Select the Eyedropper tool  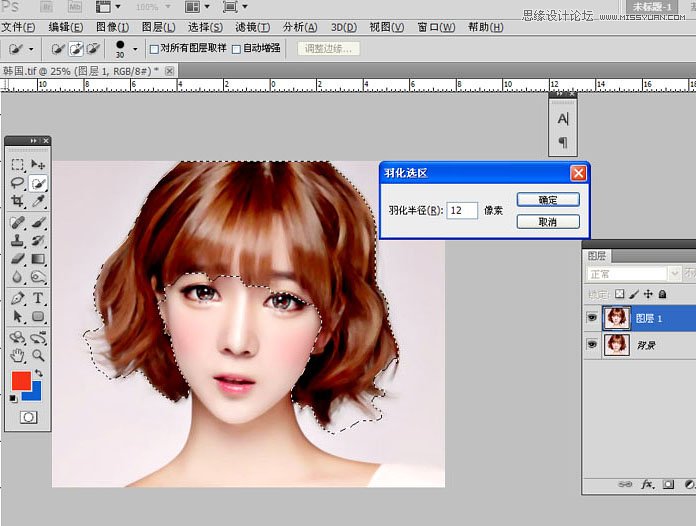pyautogui.click(x=38, y=201)
